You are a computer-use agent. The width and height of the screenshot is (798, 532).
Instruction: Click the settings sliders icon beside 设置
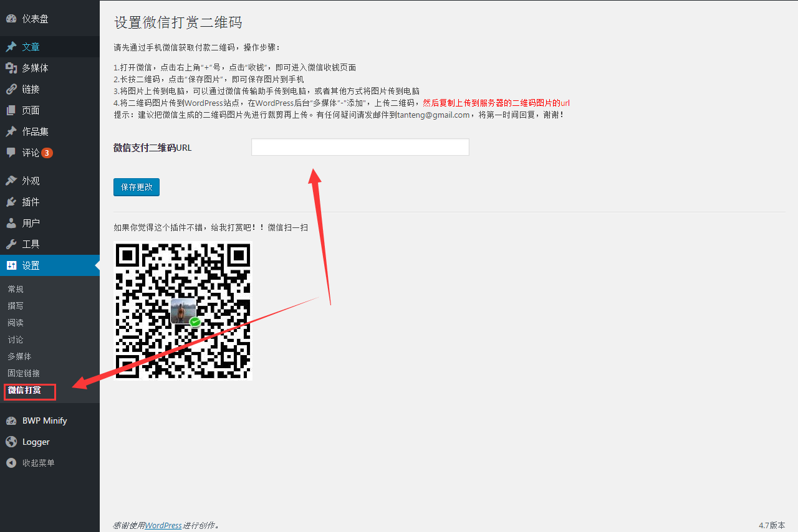tap(11, 265)
